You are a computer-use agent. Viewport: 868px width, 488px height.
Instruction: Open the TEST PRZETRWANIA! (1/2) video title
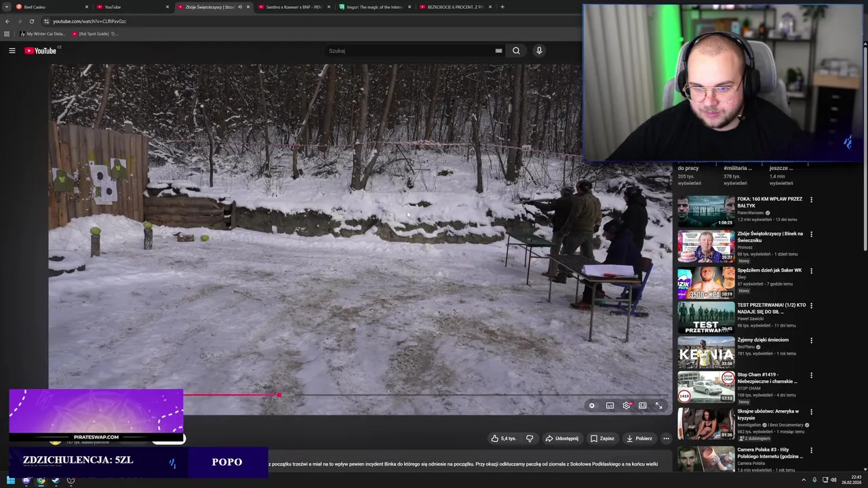772,308
